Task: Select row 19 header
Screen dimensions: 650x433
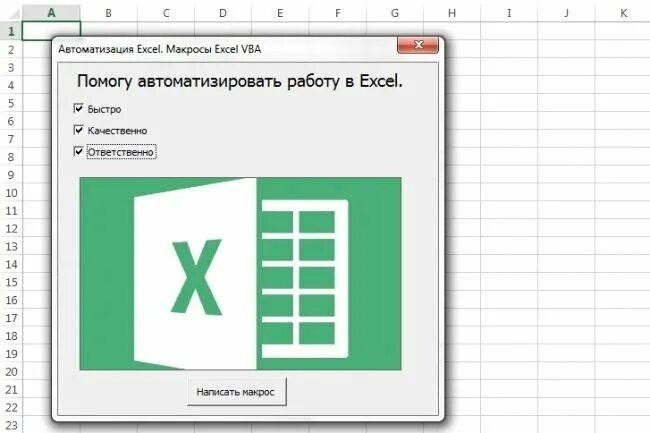Action: click(x=11, y=353)
